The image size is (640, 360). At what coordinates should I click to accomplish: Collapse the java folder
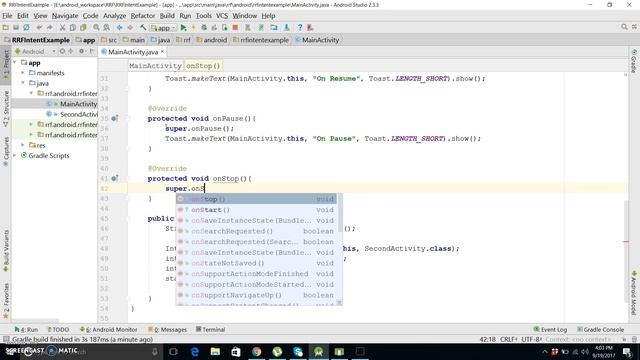pos(23,83)
